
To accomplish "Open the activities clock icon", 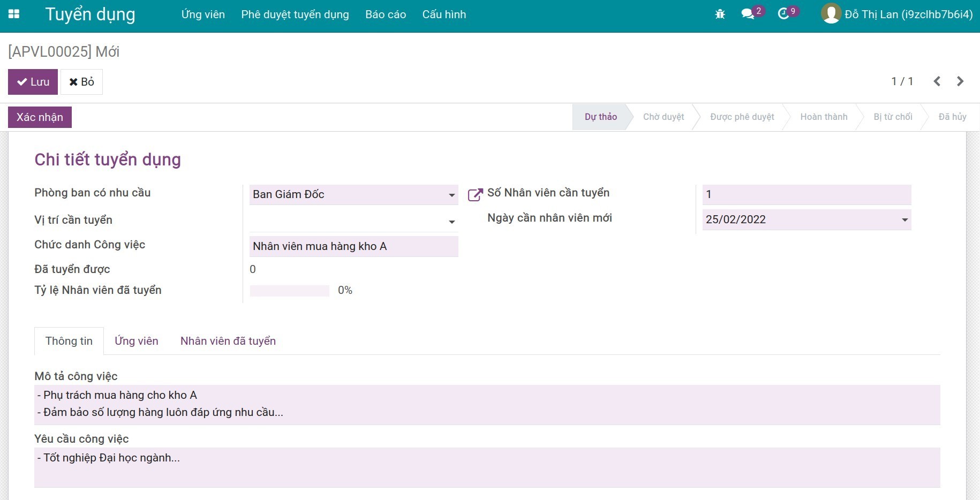I will [783, 14].
